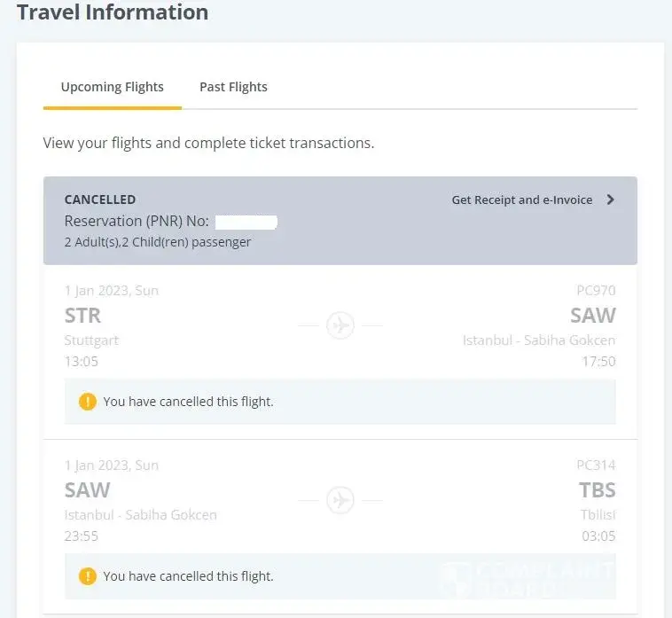Select the TBS arrival airport code
Screen dimensions: 672x618
point(597,490)
